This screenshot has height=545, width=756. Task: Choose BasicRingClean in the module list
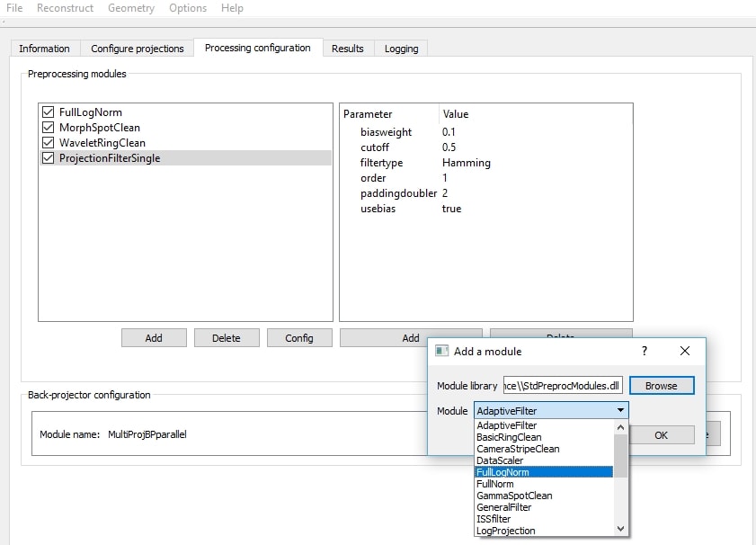pyautogui.click(x=545, y=437)
